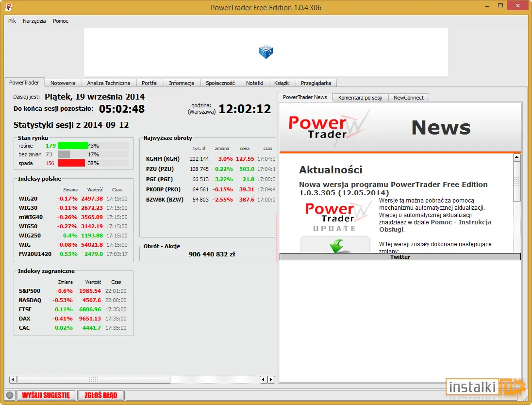This screenshot has height=405, width=532.
Task: Click the 'Nowa wersja programu PowerTrader' headline
Action: [x=393, y=188]
